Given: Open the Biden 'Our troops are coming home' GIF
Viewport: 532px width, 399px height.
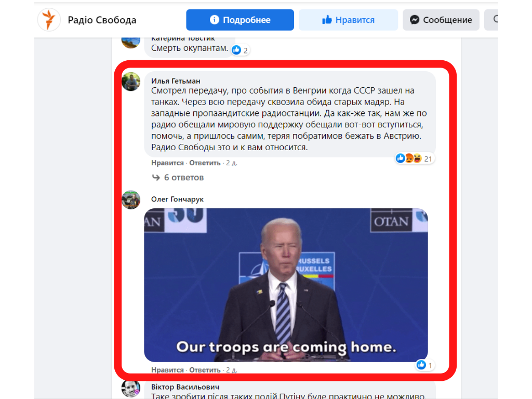Looking at the screenshot, I should (286, 285).
